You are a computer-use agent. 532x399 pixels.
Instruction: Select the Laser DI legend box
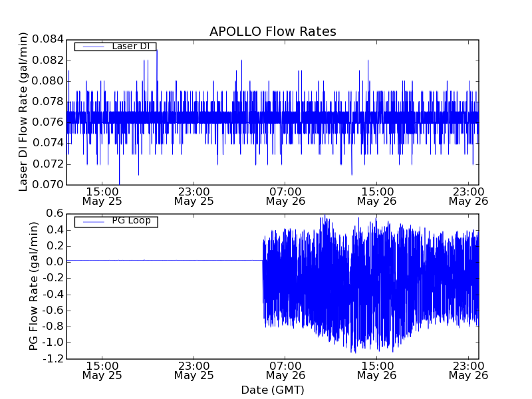pos(115,47)
